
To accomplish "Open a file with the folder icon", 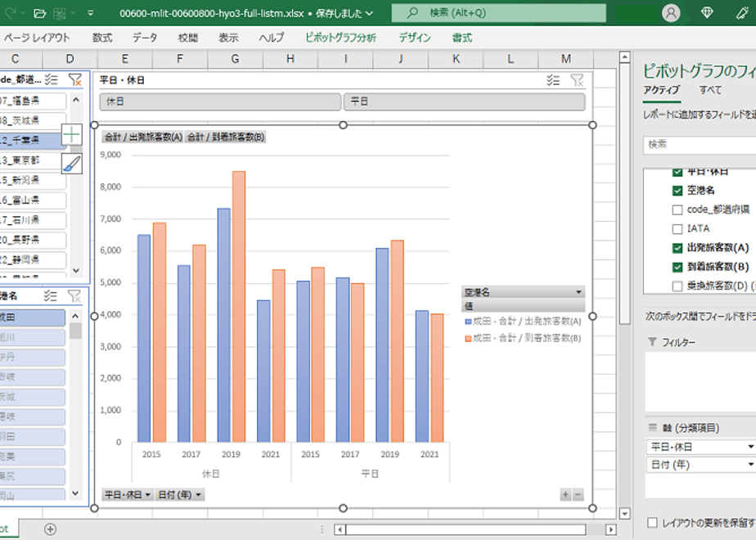I will pyautogui.click(x=40, y=13).
